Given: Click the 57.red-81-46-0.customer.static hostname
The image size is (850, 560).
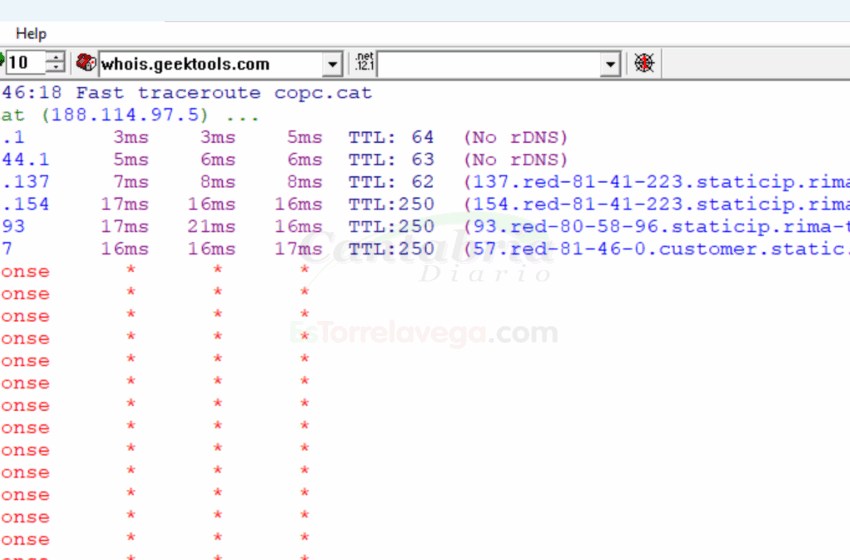Looking at the screenshot, I should tap(656, 249).
